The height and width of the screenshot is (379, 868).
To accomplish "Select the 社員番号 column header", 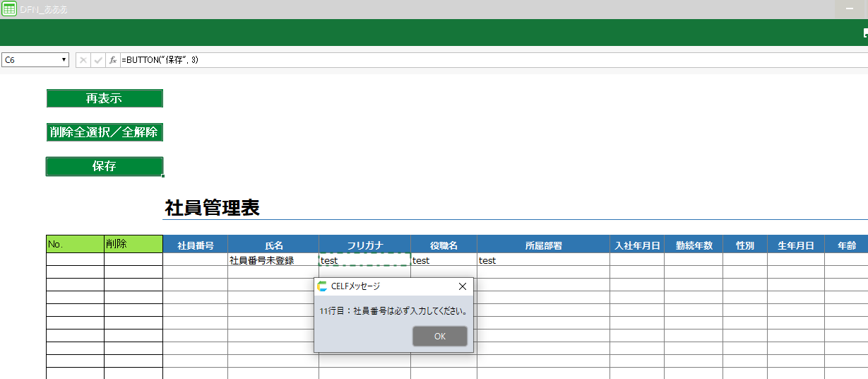I will (x=196, y=245).
